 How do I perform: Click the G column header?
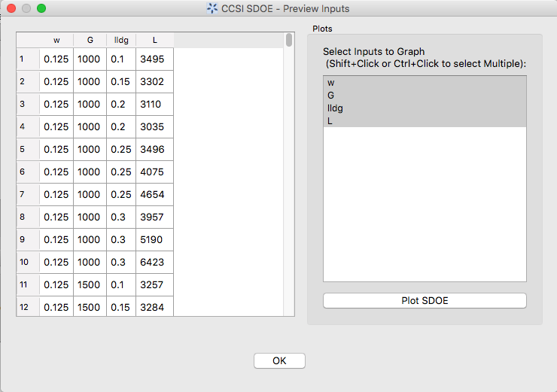pos(90,40)
